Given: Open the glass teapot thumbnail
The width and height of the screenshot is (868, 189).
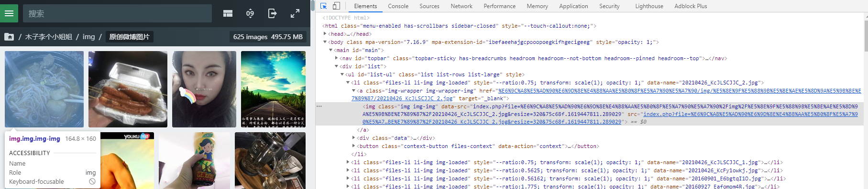Looking at the screenshot, I should tap(270, 161).
